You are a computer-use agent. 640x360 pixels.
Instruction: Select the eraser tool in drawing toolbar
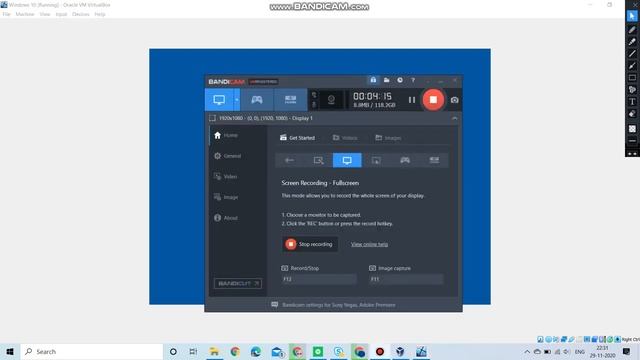[632, 113]
